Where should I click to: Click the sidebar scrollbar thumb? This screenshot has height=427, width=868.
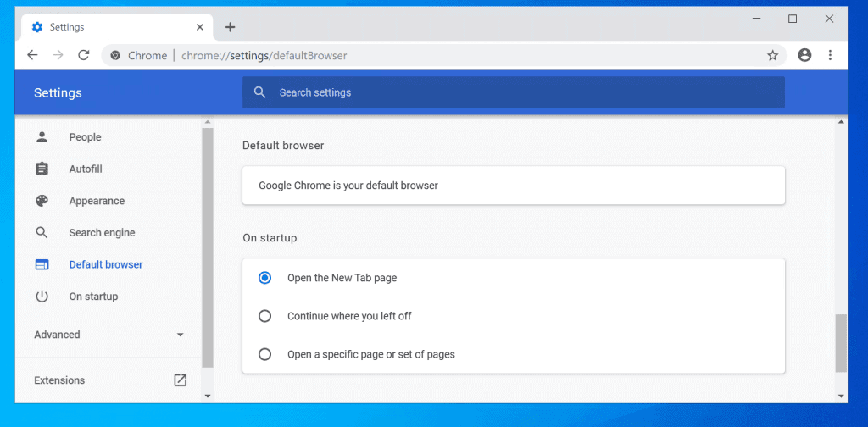coord(208,247)
